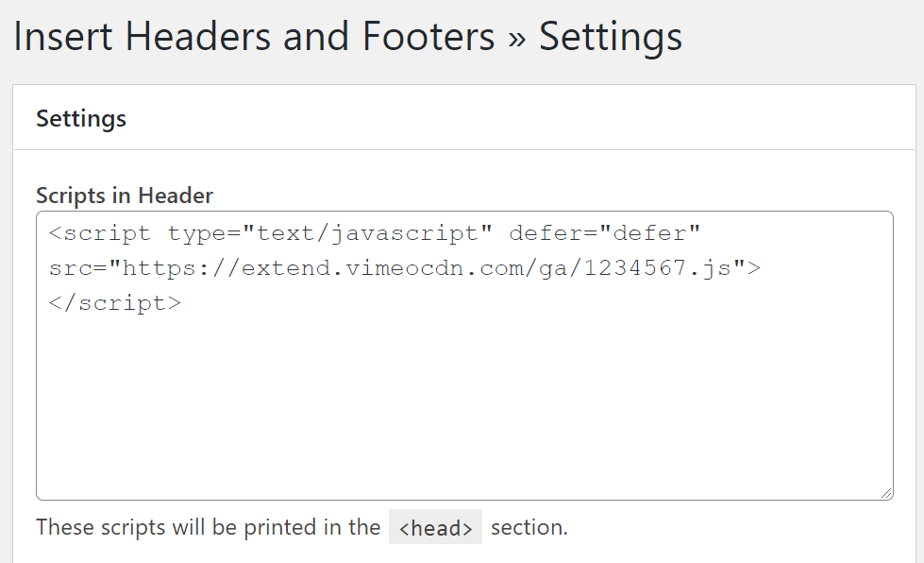Click the » separator in page title
This screenshot has height=563, width=924.
click(x=517, y=39)
